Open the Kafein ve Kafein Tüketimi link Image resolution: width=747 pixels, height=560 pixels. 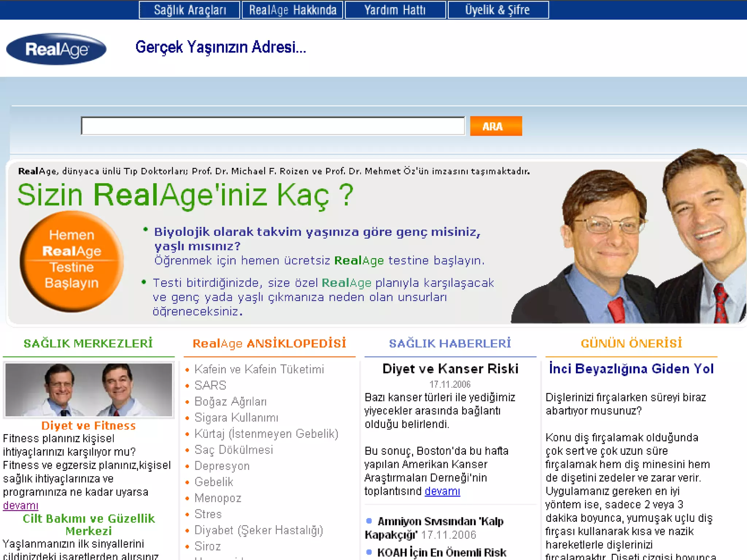pos(259,369)
